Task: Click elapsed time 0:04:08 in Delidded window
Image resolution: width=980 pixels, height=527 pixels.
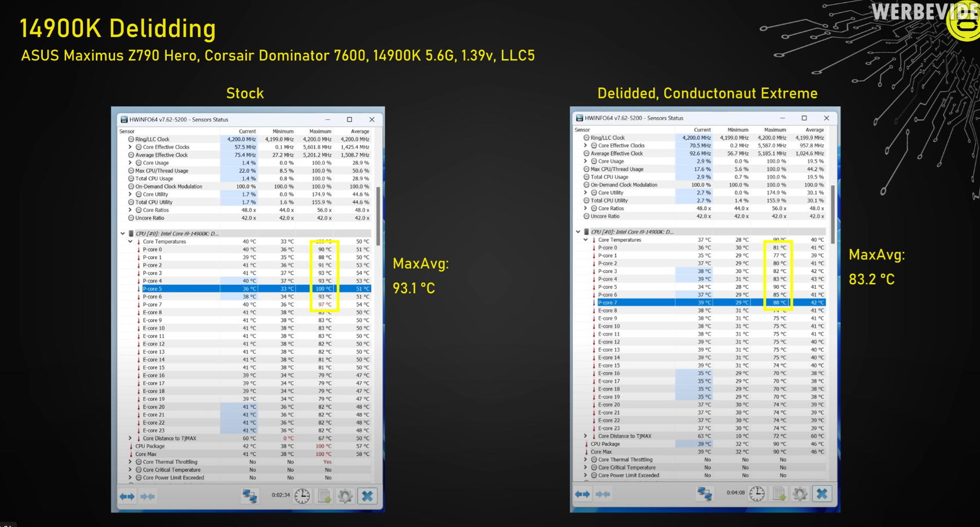Action: [x=736, y=493]
